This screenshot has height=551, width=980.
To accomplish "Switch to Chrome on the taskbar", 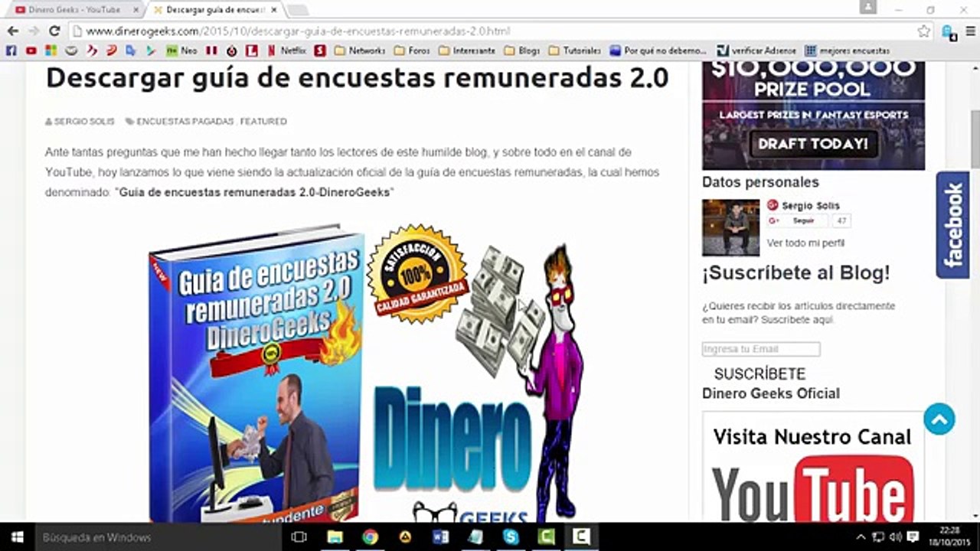I will point(370,537).
